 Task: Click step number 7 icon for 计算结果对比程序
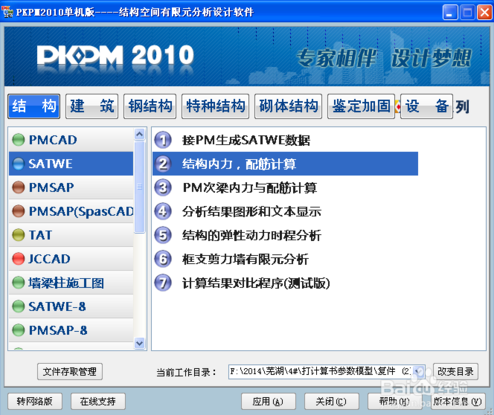(163, 283)
